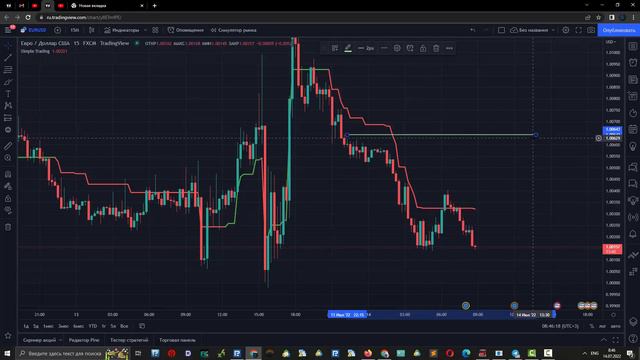This screenshot has height=360, width=640.
Task: Select the 1д date range
Action: [27, 326]
